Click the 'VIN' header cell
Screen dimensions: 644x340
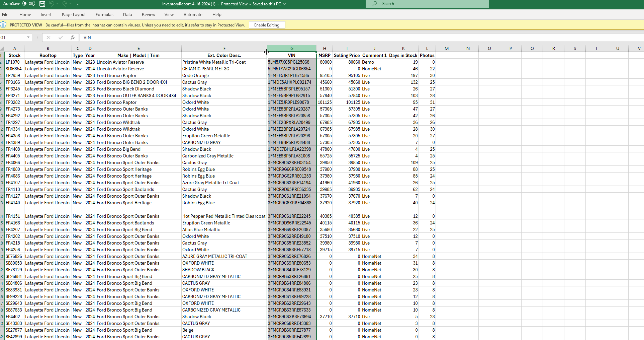(292, 55)
